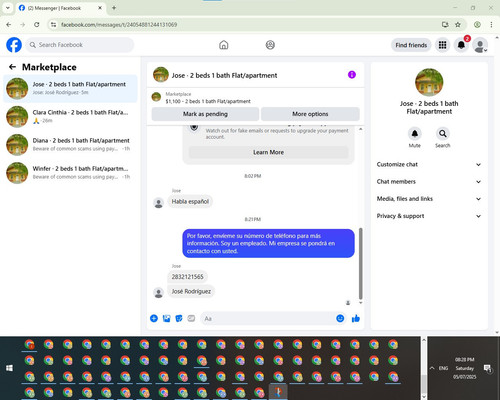Click the chat vertical scrollbar thumb
This screenshot has width=500, height=400.
(x=360, y=263)
